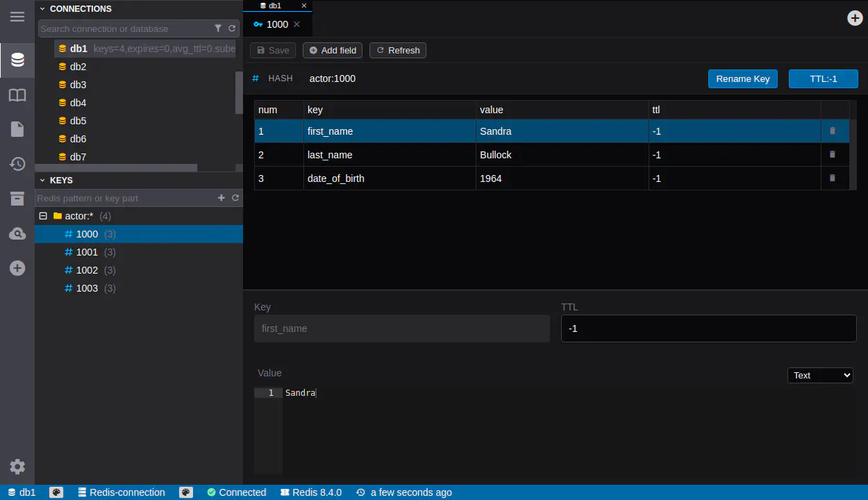Click the cloud upload icon in sidebar
The width and height of the screenshot is (868, 500).
coord(17,234)
